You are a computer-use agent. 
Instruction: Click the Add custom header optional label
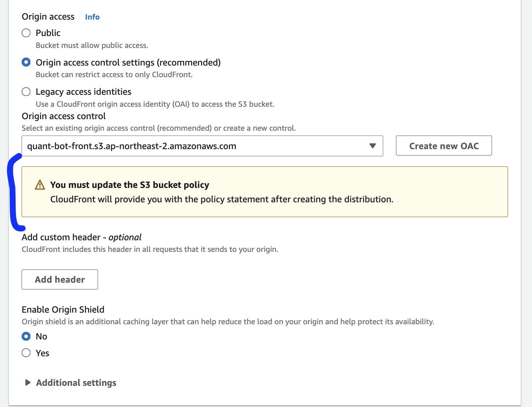point(82,237)
